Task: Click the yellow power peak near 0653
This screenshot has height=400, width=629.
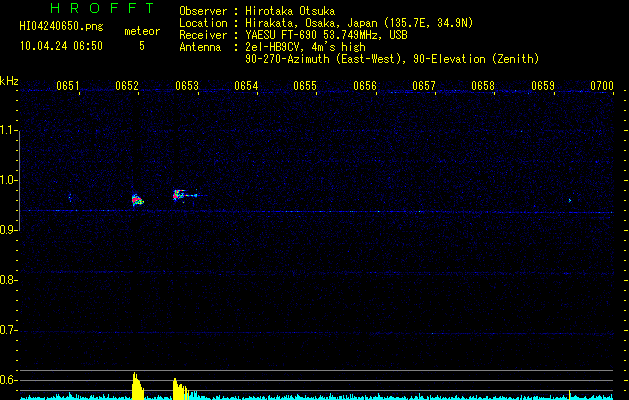Action: (x=181, y=389)
